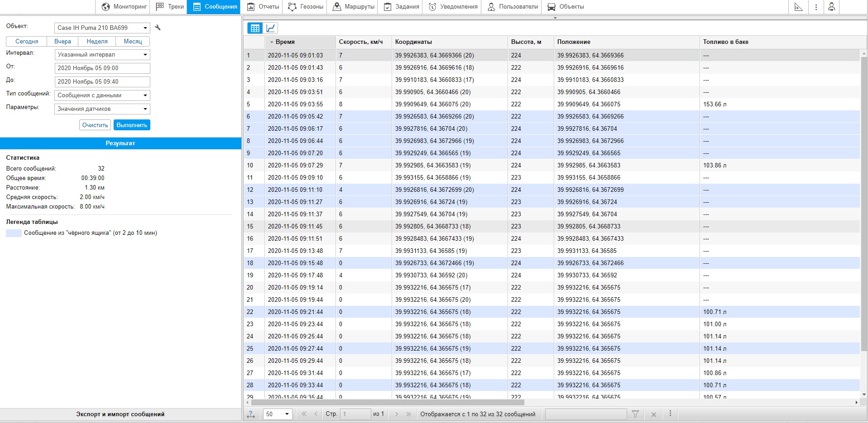The width and height of the screenshot is (868, 423).
Task: Clear the filter with the X icon
Action: tap(653, 414)
